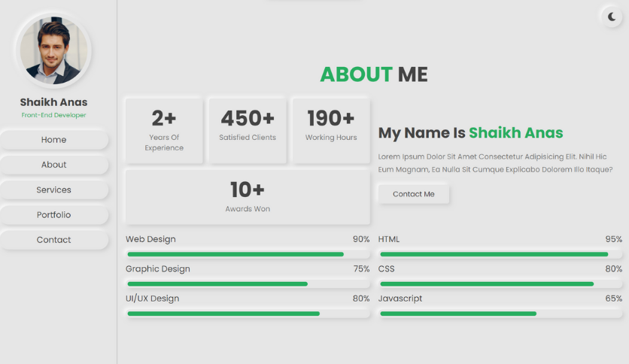Click the 90% value for Web Design

pos(361,239)
